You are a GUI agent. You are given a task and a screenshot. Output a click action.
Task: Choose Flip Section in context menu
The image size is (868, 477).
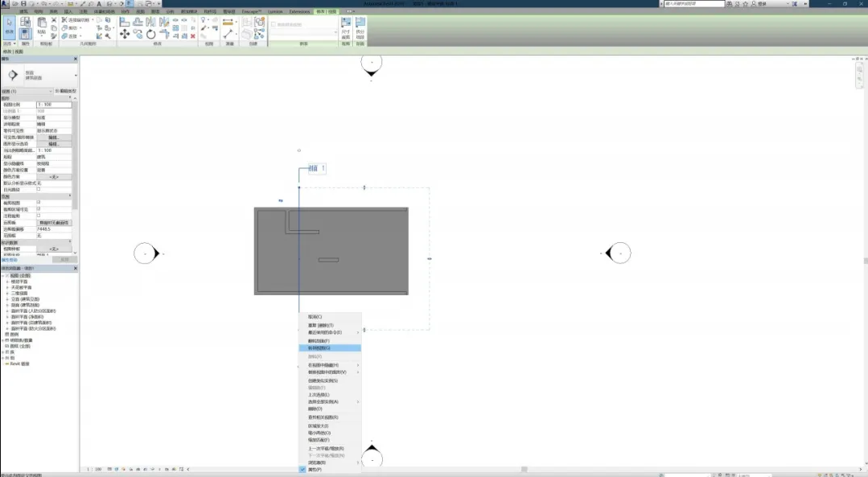(x=330, y=341)
